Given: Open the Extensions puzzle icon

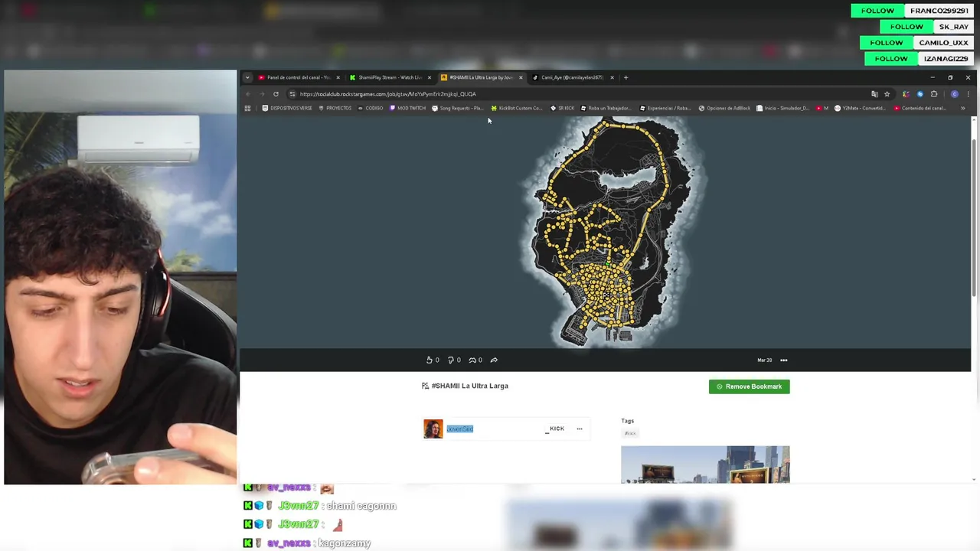Looking at the screenshot, I should (933, 94).
